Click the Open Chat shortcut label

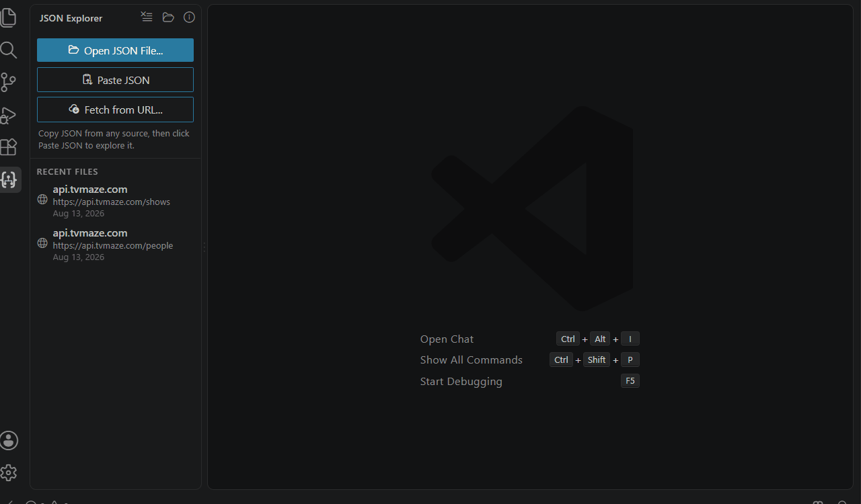click(447, 339)
